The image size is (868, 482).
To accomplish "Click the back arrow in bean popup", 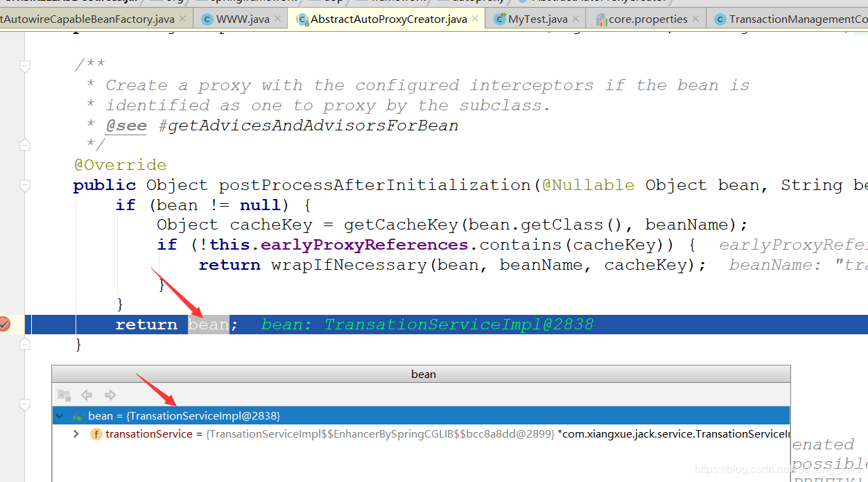I will click(87, 395).
